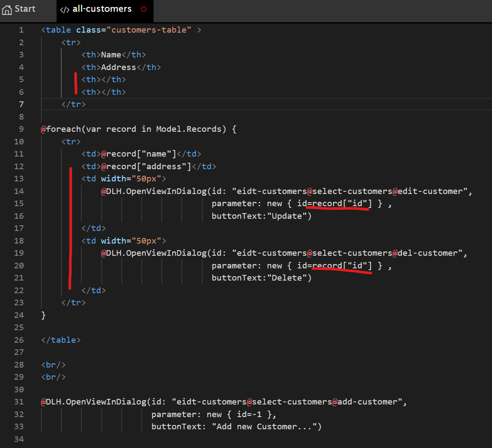Click the empty <th></th> on line 6
This screenshot has height=448, width=492.
pos(104,92)
